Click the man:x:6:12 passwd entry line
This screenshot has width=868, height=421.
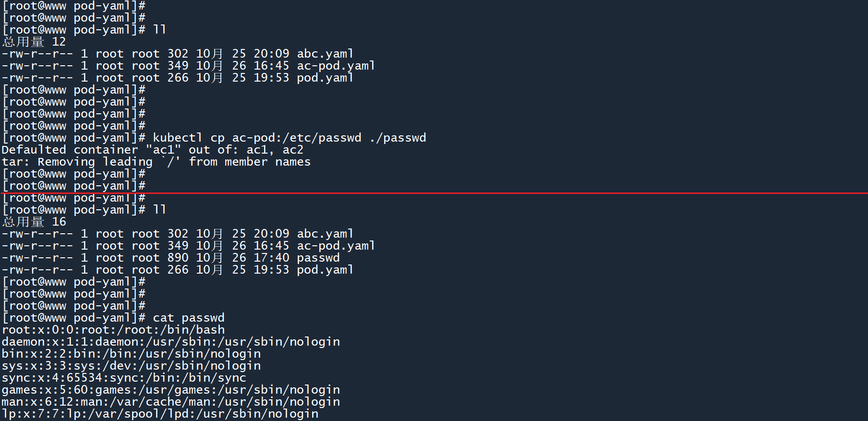pyautogui.click(x=170, y=402)
